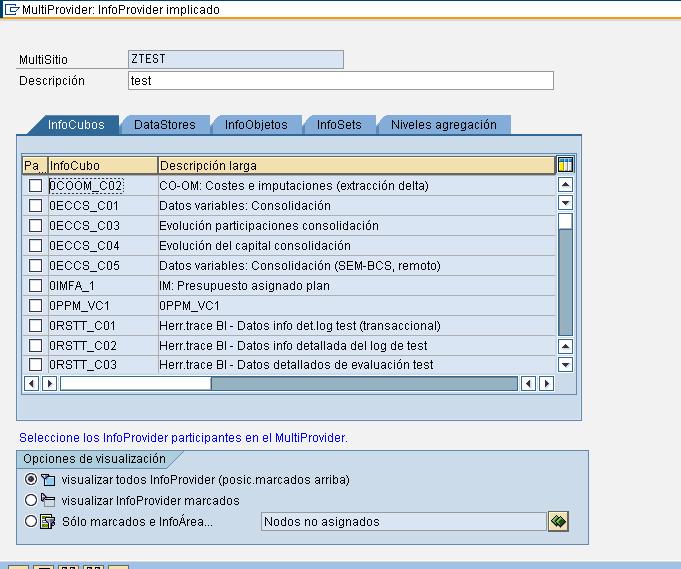Open the Niveles agregación tab
The width and height of the screenshot is (681, 569).
(x=443, y=125)
